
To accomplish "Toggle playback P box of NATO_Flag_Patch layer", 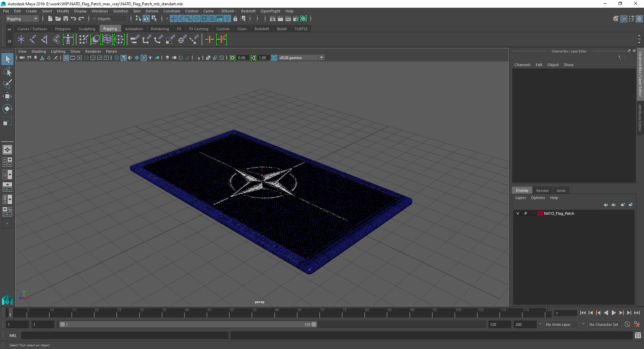I will [x=526, y=213].
